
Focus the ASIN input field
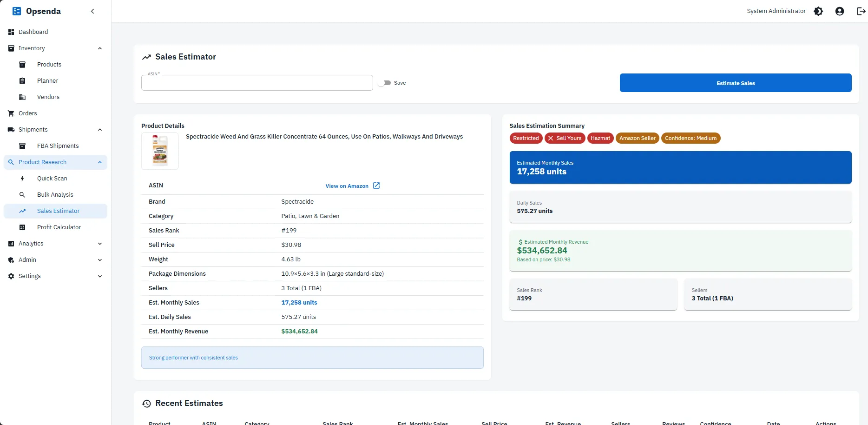(x=257, y=83)
